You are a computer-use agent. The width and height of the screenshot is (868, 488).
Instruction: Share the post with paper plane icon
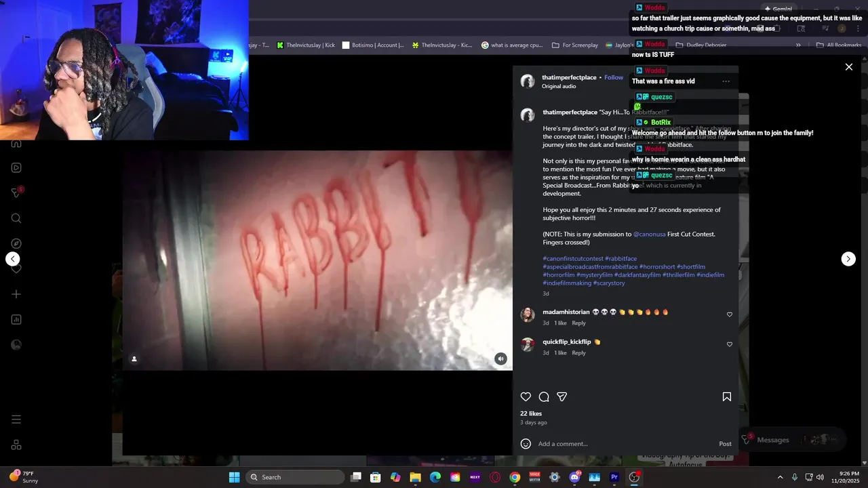coord(561,396)
